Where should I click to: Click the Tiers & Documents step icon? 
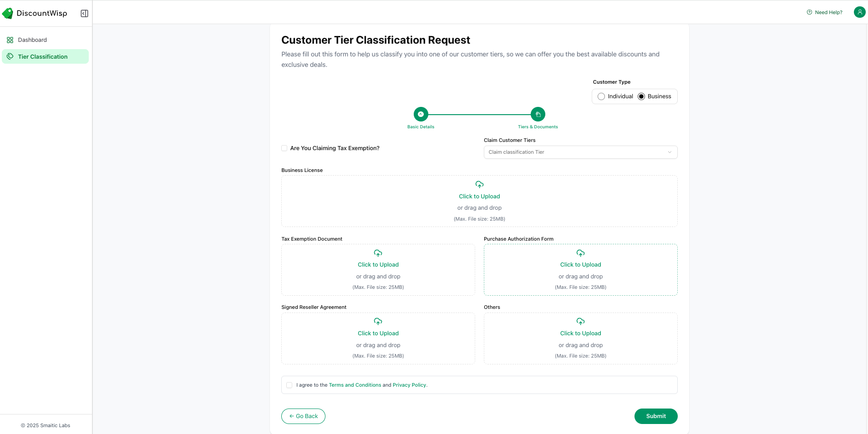(538, 114)
